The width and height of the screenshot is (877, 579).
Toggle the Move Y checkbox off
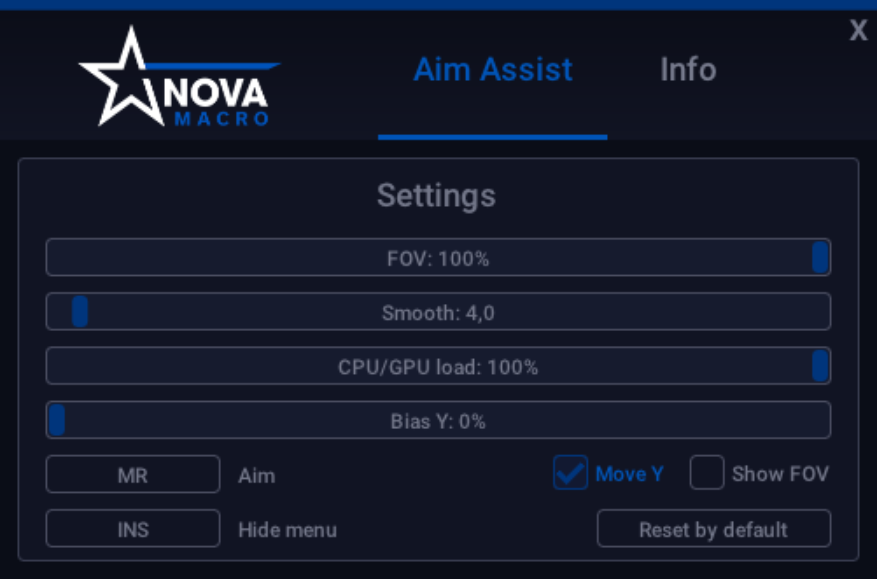(569, 474)
